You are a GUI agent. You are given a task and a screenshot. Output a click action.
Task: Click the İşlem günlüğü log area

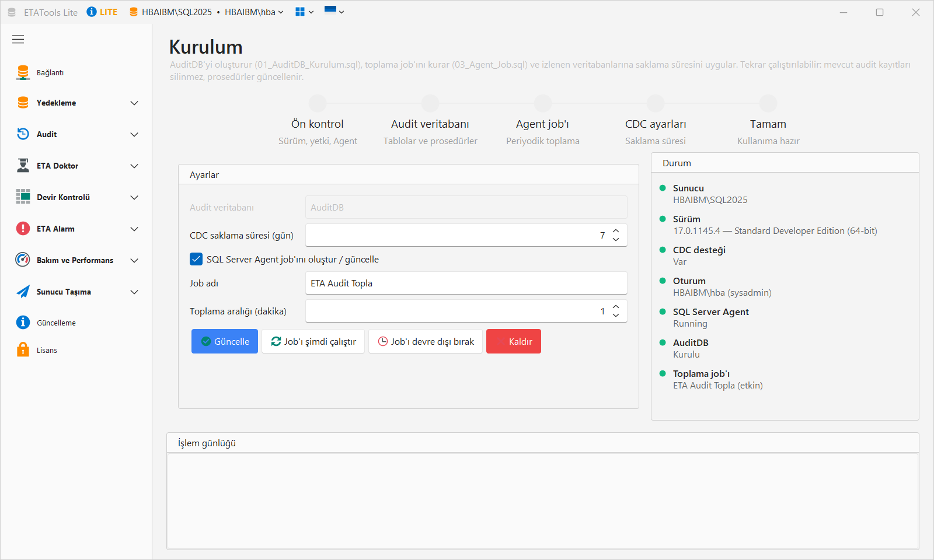pyautogui.click(x=543, y=501)
